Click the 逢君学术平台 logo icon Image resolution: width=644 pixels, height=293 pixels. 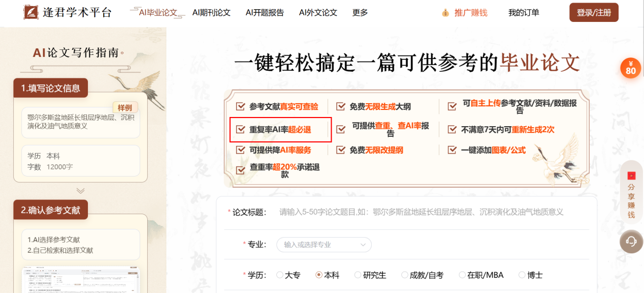(x=31, y=12)
